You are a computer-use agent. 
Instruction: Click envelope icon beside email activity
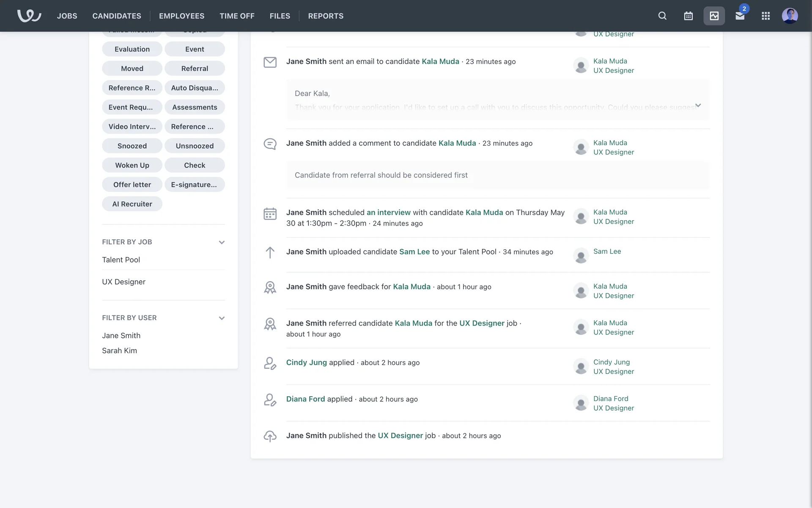coord(270,62)
